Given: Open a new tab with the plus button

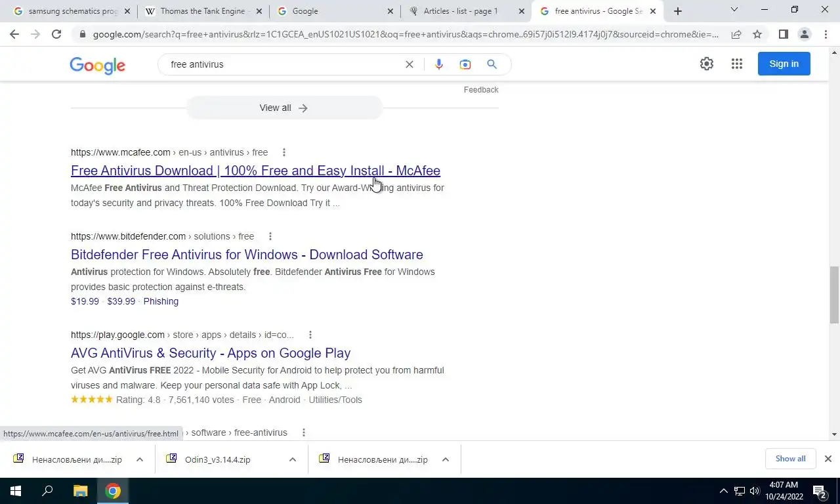Looking at the screenshot, I should 678,11.
